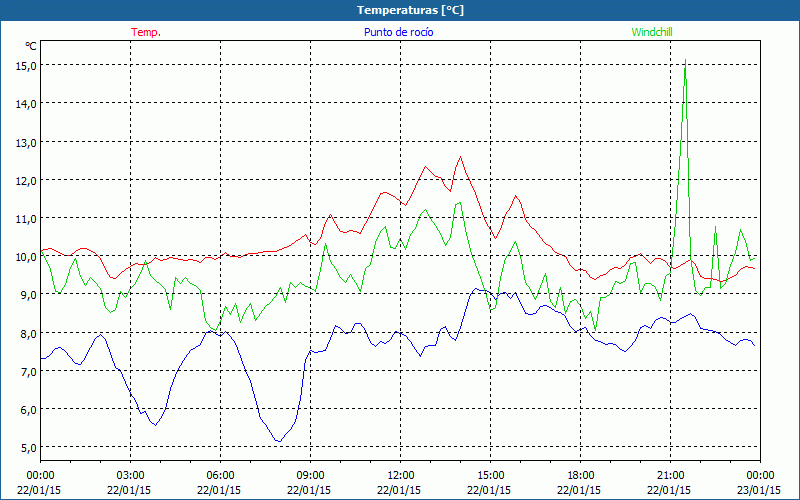Click the 8,0 y-axis value
Screen dimensions: 800x500
(28, 334)
